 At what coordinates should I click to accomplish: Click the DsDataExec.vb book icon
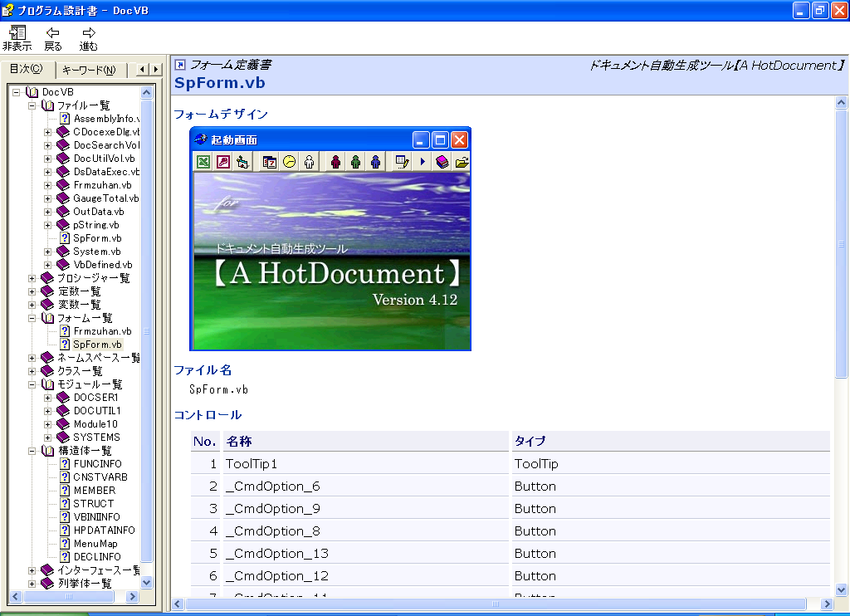pos(63,172)
